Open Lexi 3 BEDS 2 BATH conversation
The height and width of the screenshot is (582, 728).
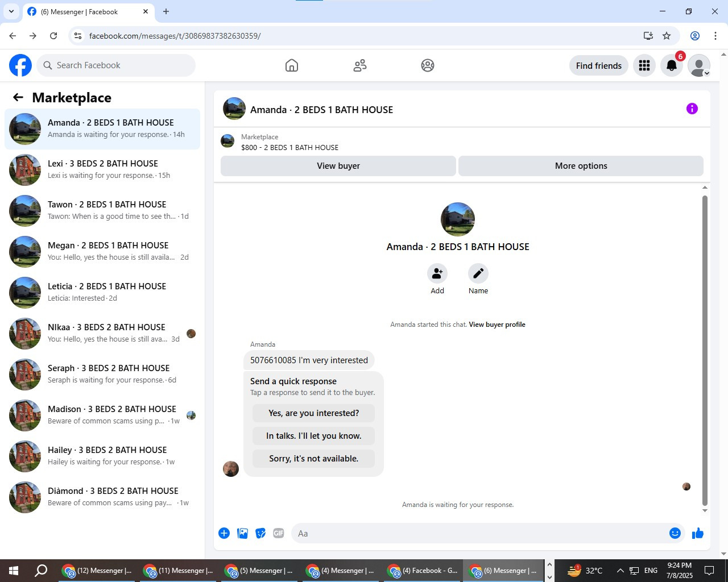(x=102, y=170)
